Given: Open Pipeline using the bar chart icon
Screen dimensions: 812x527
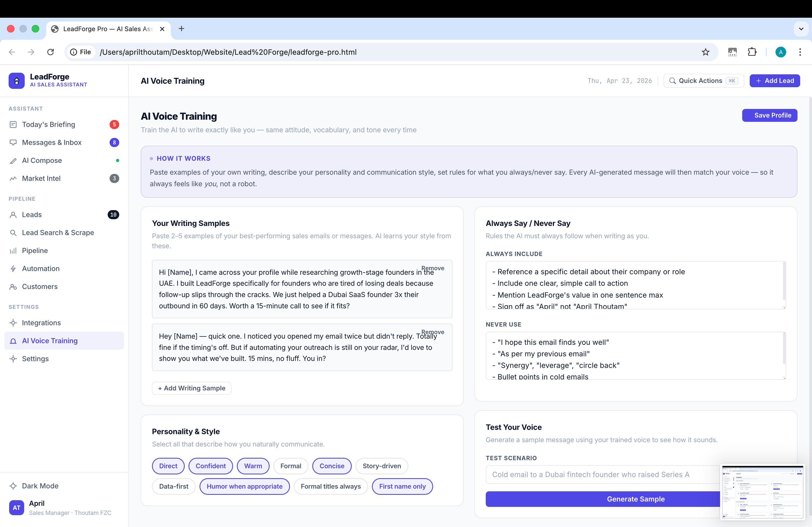Looking at the screenshot, I should [13, 251].
